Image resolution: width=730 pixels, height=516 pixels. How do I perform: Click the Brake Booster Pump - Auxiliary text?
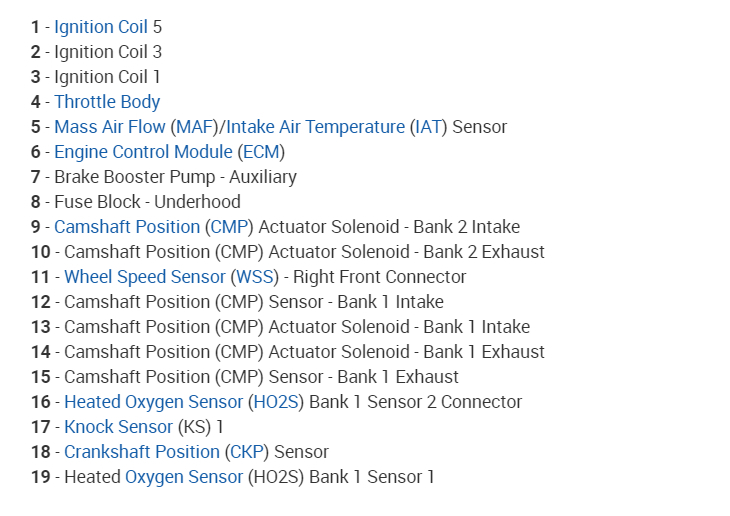click(175, 177)
